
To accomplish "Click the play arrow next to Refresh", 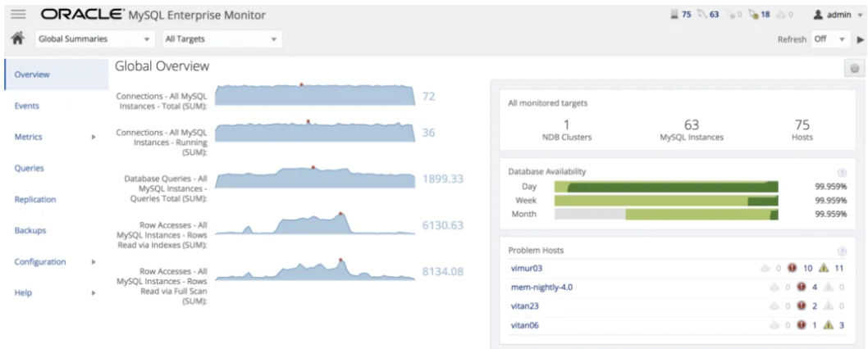I will click(861, 39).
